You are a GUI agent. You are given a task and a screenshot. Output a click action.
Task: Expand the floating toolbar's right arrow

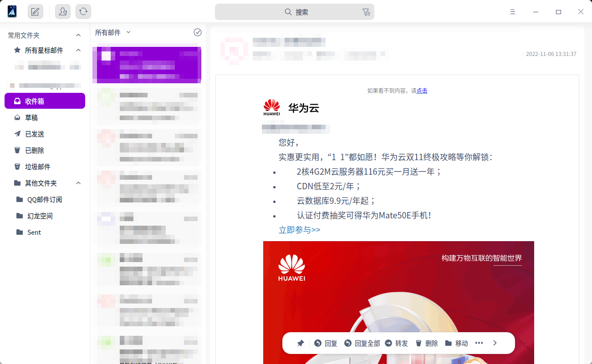coord(495,343)
